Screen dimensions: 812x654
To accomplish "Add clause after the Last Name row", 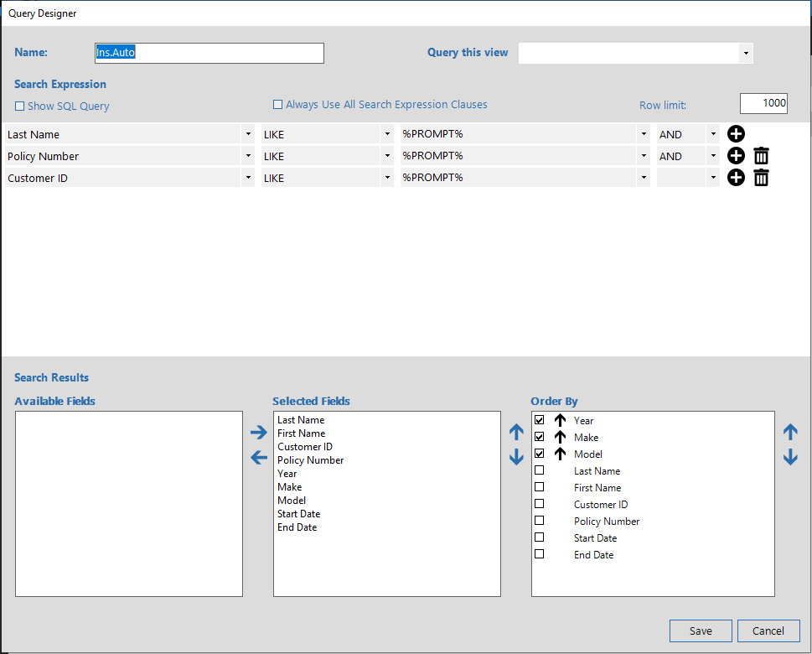I will (736, 134).
